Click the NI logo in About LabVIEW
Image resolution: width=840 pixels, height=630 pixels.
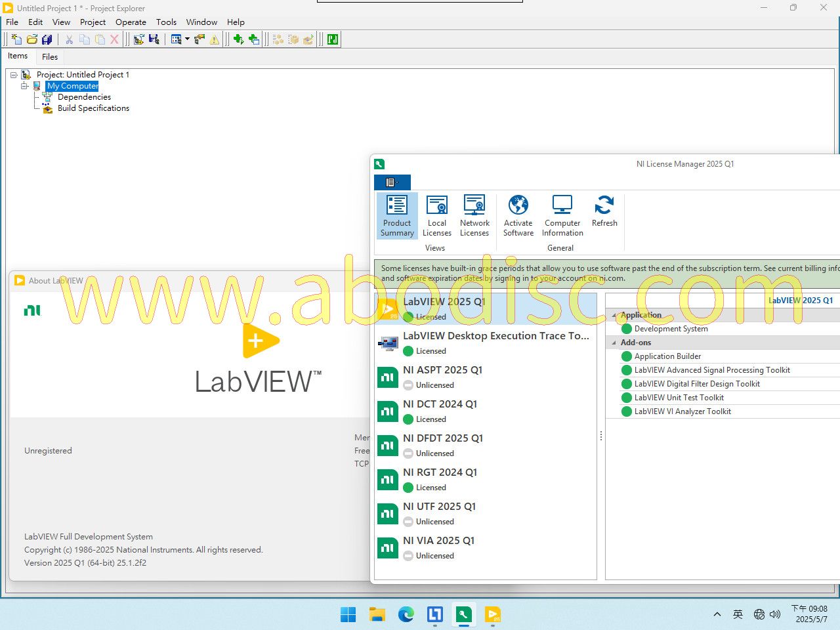click(x=32, y=310)
